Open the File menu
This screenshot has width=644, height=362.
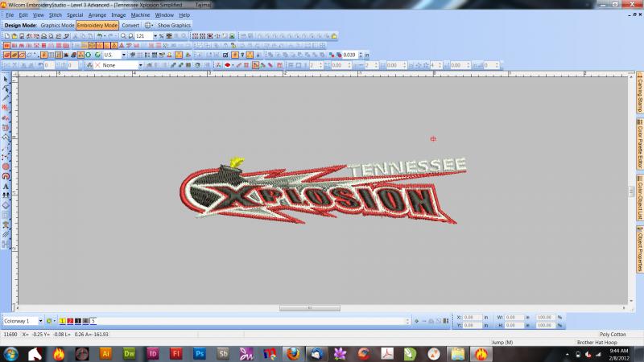pos(10,15)
